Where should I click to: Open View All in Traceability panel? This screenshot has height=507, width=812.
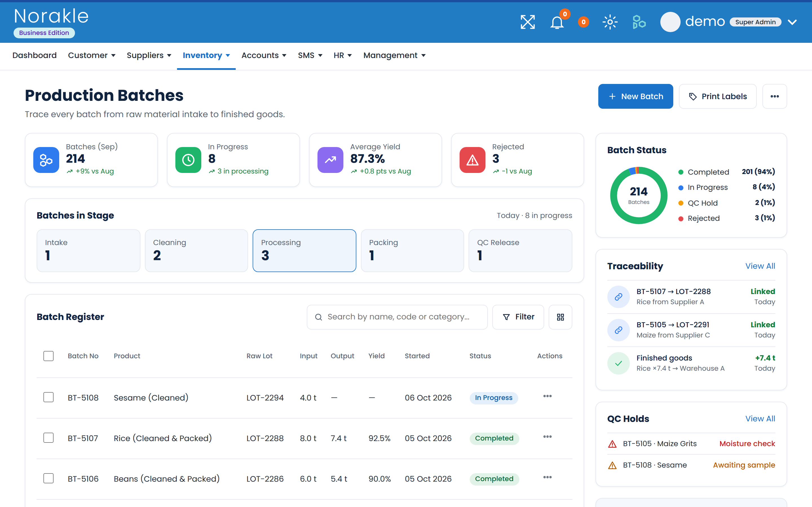(x=760, y=266)
